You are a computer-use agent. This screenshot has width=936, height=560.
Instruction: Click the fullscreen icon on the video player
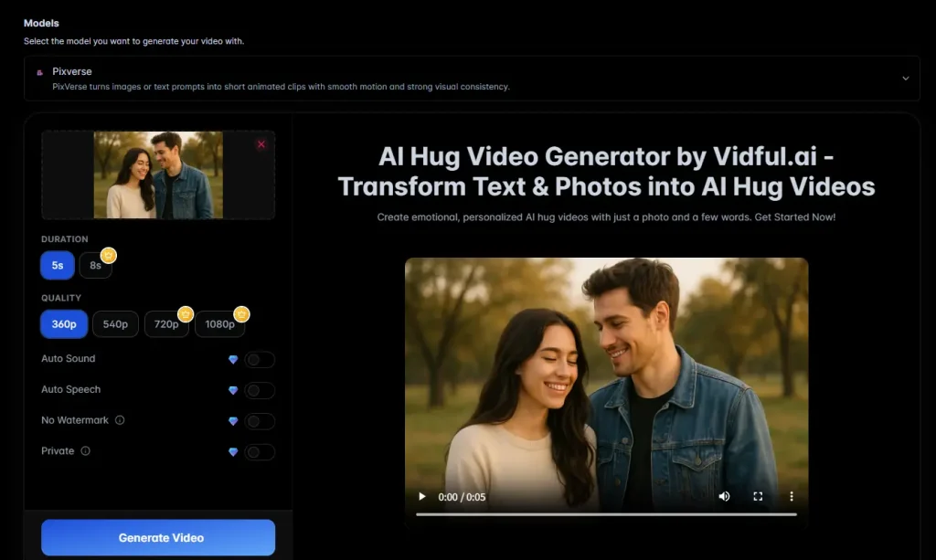758,496
